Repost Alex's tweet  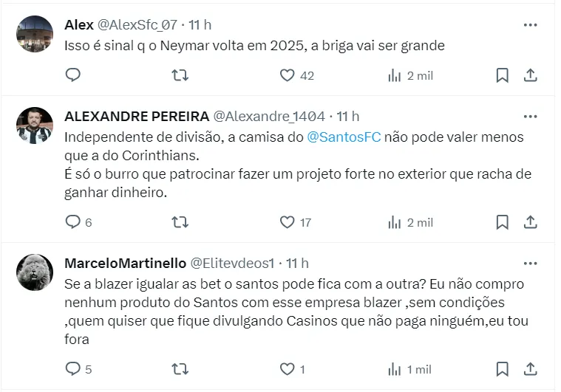(x=180, y=75)
